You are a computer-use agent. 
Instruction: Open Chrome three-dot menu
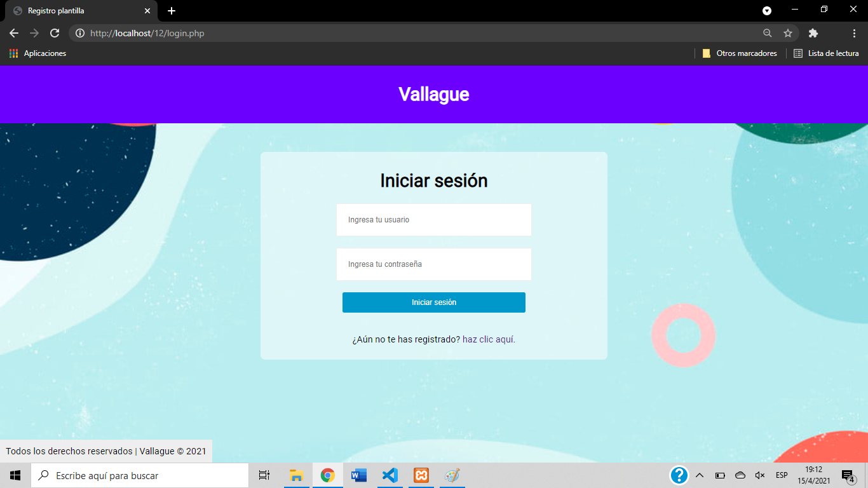click(854, 33)
